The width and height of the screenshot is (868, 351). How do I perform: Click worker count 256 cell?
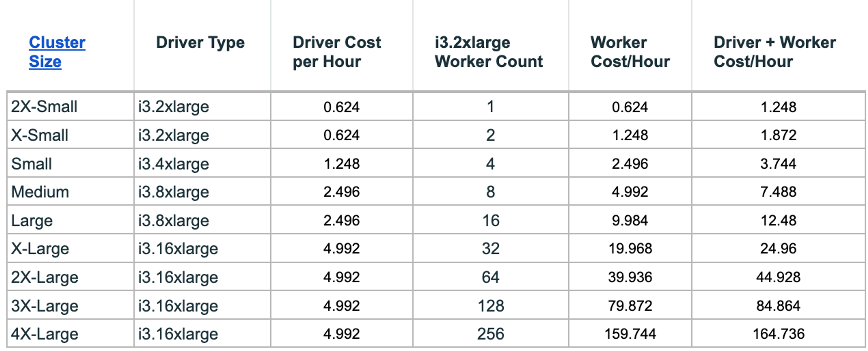(491, 333)
